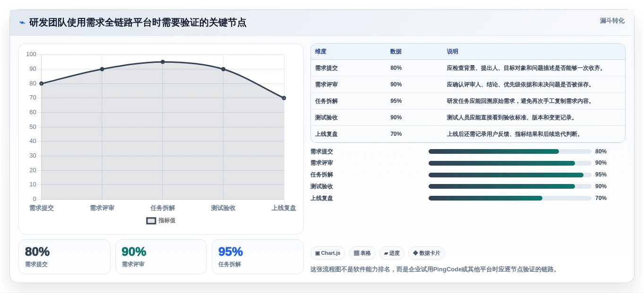
Task: Select the 数据卡片 tag
Action: pyautogui.click(x=427, y=253)
